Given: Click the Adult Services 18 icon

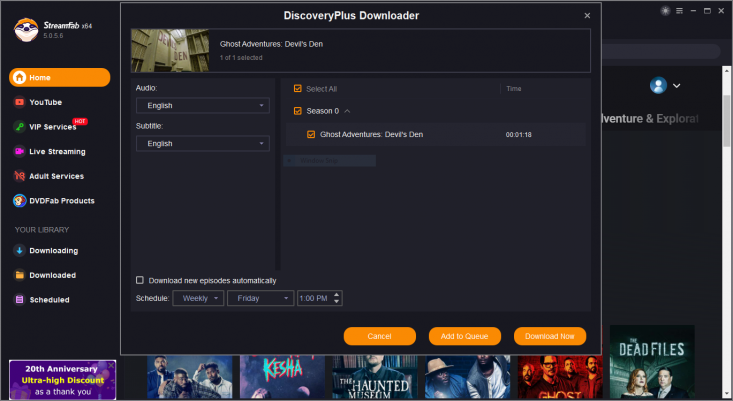Looking at the screenshot, I should click(20, 176).
